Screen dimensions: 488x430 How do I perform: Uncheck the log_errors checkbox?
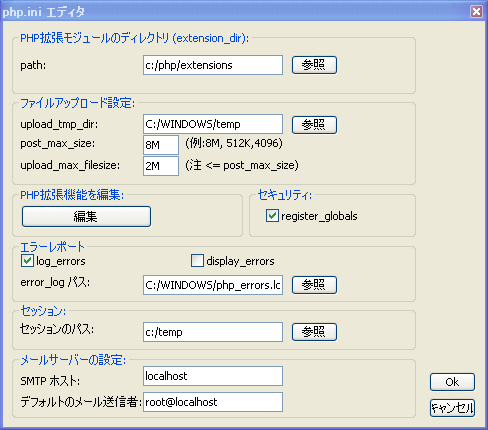click(x=27, y=261)
